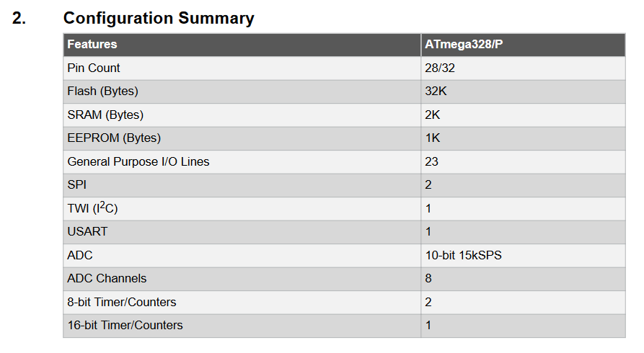This screenshot has height=353, width=644.
Task: Click the Pin Count row label
Action: click(94, 68)
